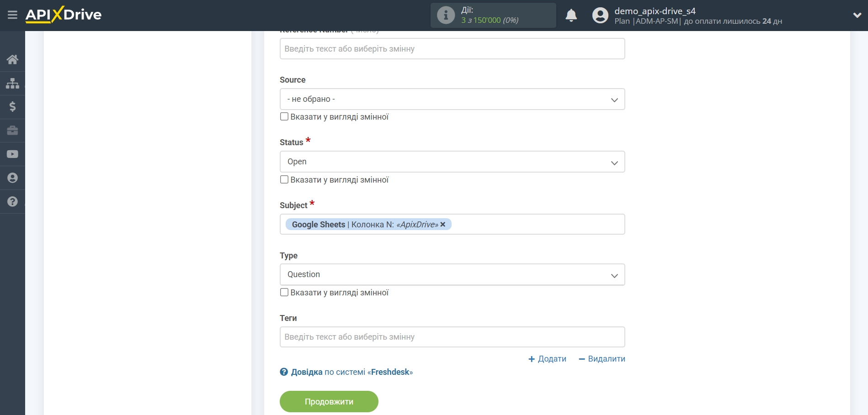This screenshot has height=415, width=868.
Task: Click the help question icon near Довідка
Action: (284, 372)
